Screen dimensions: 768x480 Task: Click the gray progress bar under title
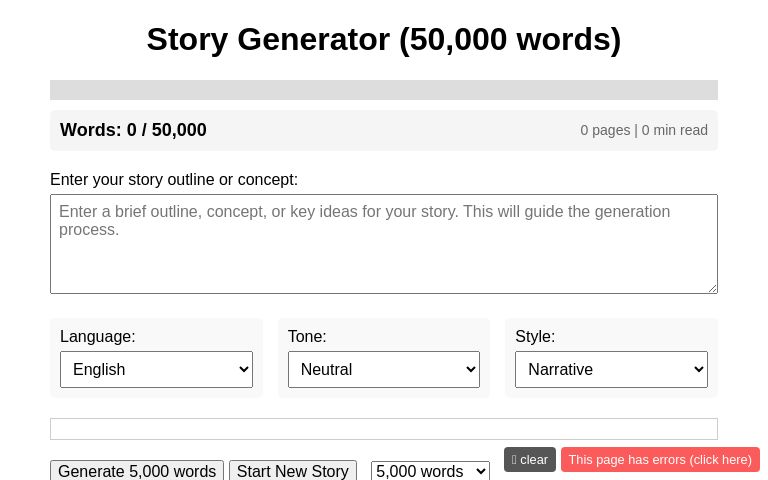(x=383, y=90)
